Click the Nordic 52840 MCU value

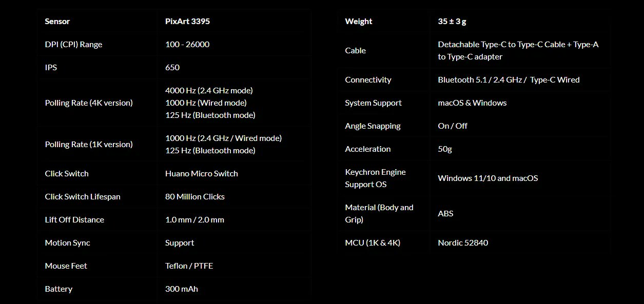pos(463,243)
